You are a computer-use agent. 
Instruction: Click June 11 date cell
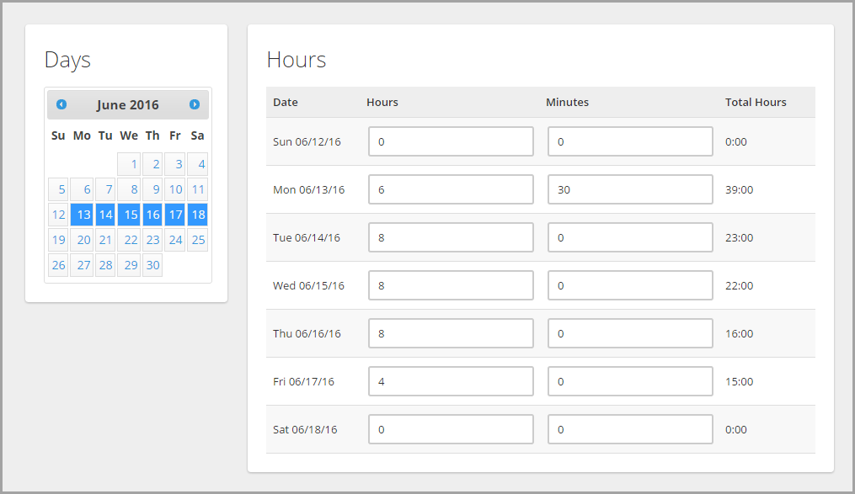pyautogui.click(x=197, y=189)
